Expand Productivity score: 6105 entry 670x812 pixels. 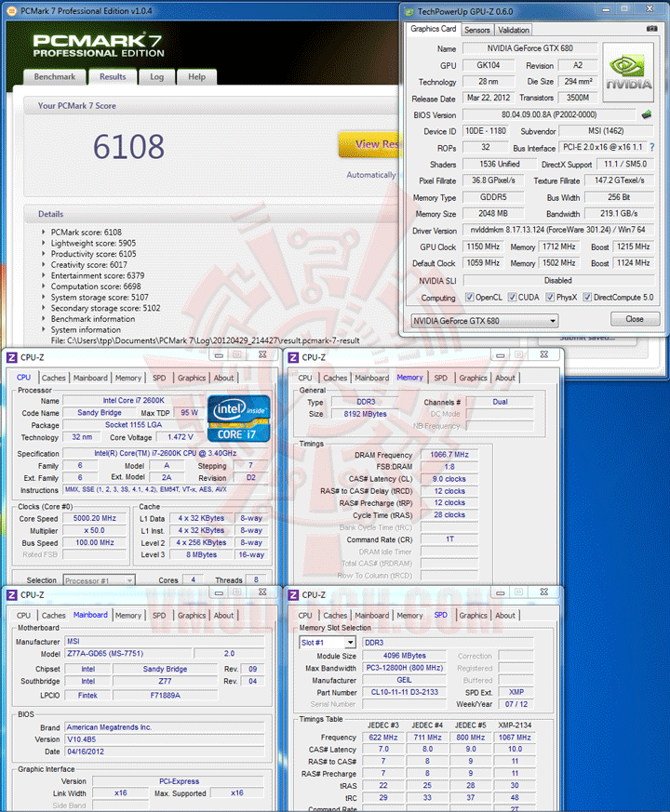pyautogui.click(x=44, y=254)
